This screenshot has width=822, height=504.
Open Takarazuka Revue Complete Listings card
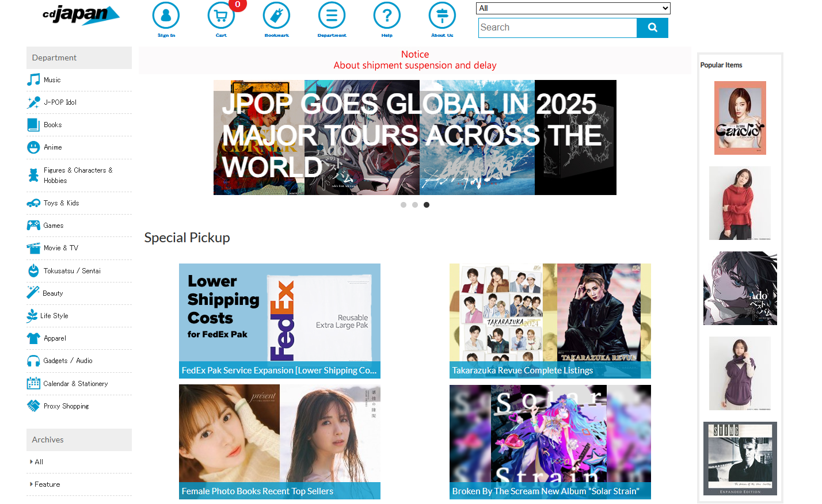pos(550,321)
